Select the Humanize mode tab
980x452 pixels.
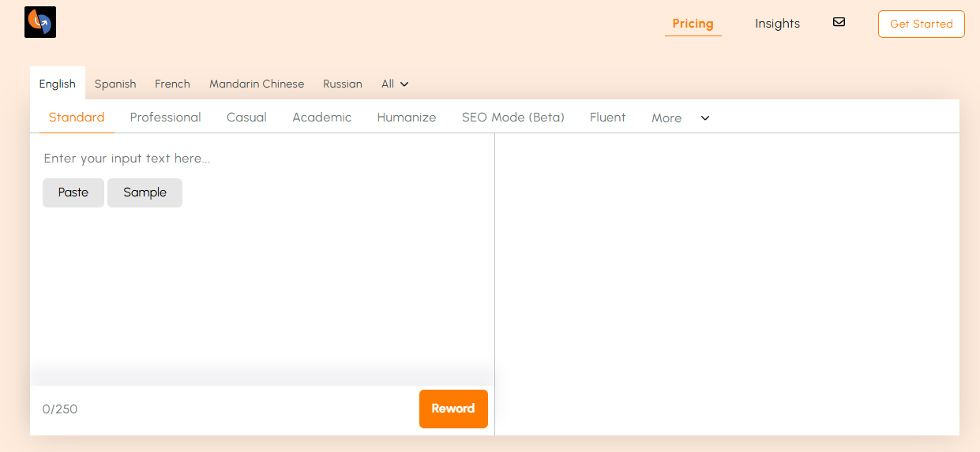click(x=407, y=118)
